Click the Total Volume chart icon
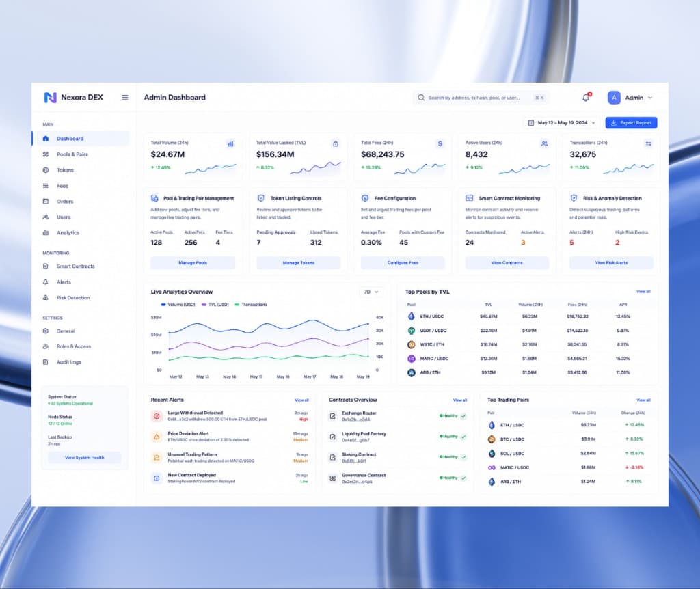The height and width of the screenshot is (589, 700). (x=230, y=143)
